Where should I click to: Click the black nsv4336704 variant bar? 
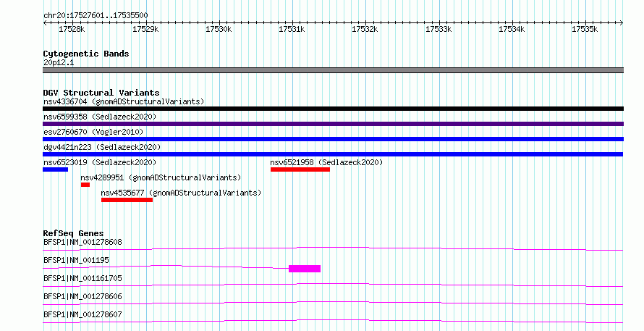pos(333,109)
